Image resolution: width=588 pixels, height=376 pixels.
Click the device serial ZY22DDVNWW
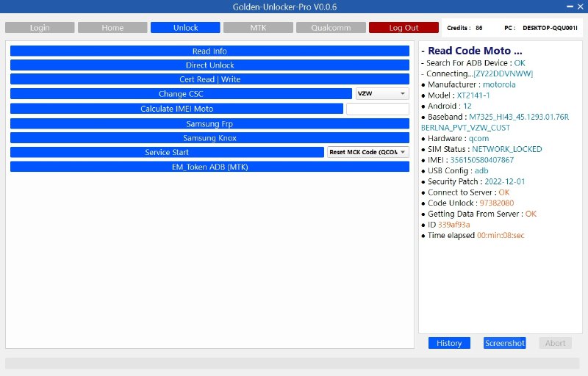pyautogui.click(x=503, y=73)
